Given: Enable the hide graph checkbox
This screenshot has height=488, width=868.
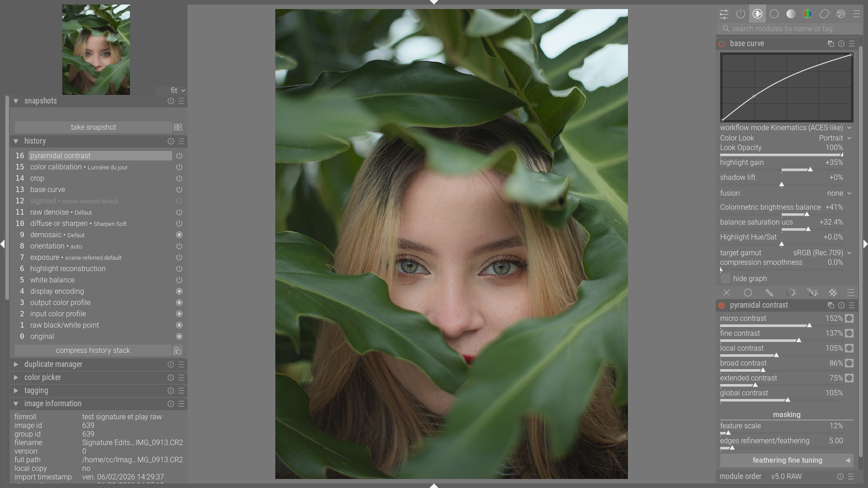Looking at the screenshot, I should (726, 278).
